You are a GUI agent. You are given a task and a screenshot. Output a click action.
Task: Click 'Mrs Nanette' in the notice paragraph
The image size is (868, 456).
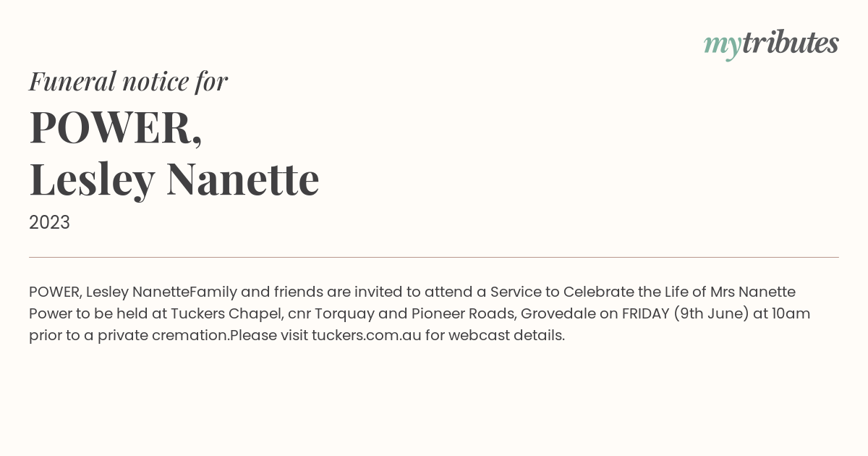753,292
